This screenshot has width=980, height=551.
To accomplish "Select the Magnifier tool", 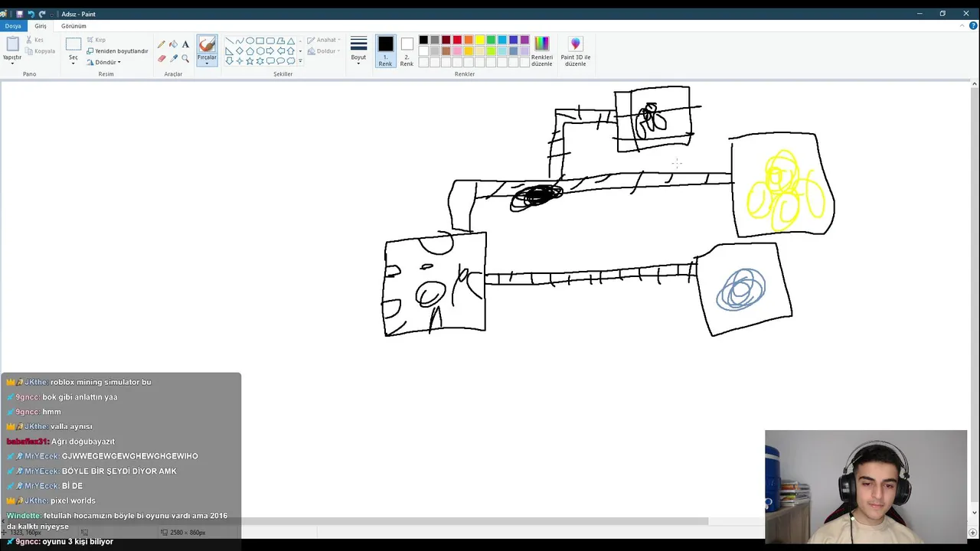I will pyautogui.click(x=185, y=58).
